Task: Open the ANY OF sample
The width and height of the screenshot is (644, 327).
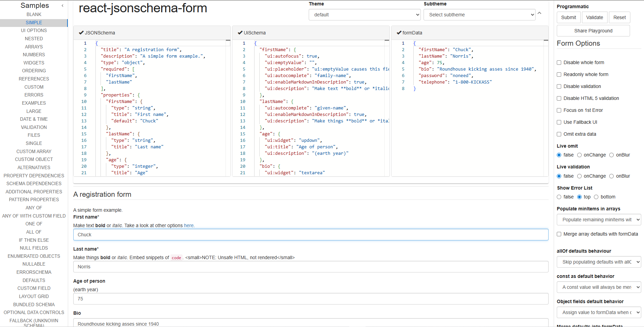Action: [34, 208]
